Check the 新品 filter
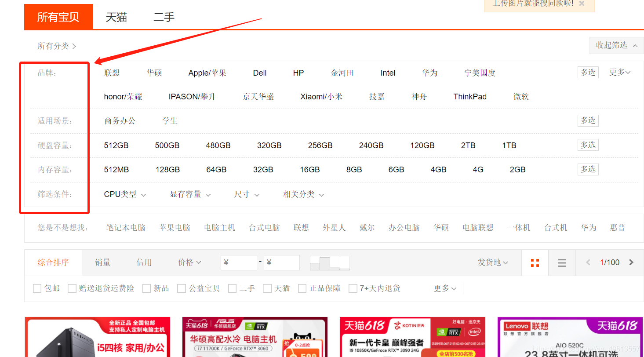 [147, 288]
